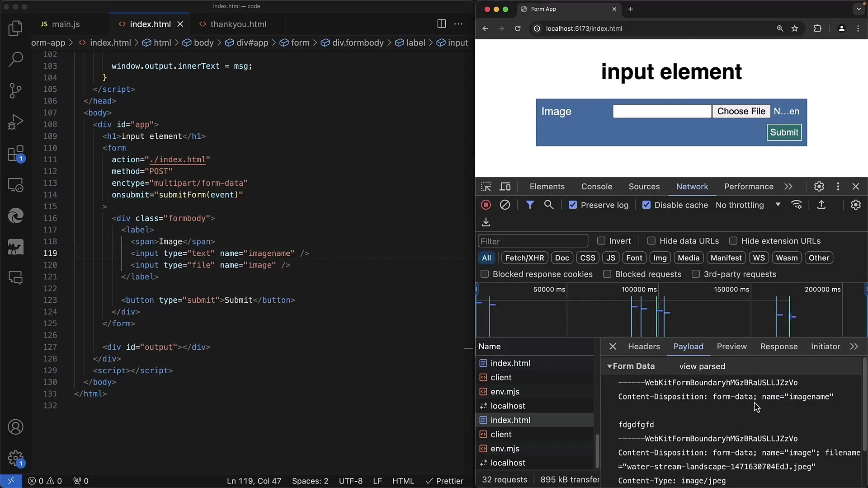
Task: Toggle the Disable cache checkbox
Action: [646, 204]
